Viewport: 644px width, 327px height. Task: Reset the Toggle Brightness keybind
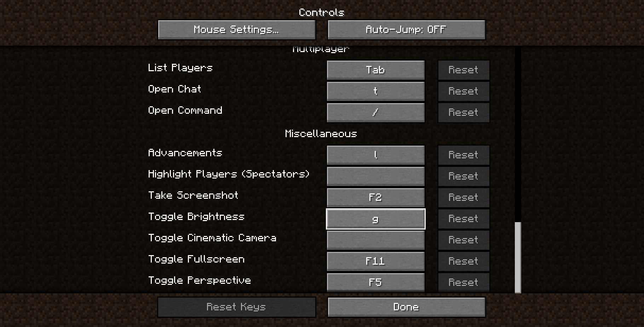[464, 219]
